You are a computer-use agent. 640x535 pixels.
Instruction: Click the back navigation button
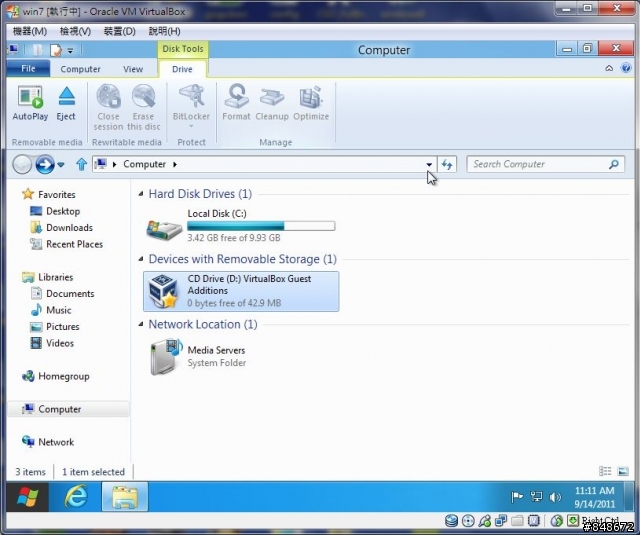tap(22, 164)
